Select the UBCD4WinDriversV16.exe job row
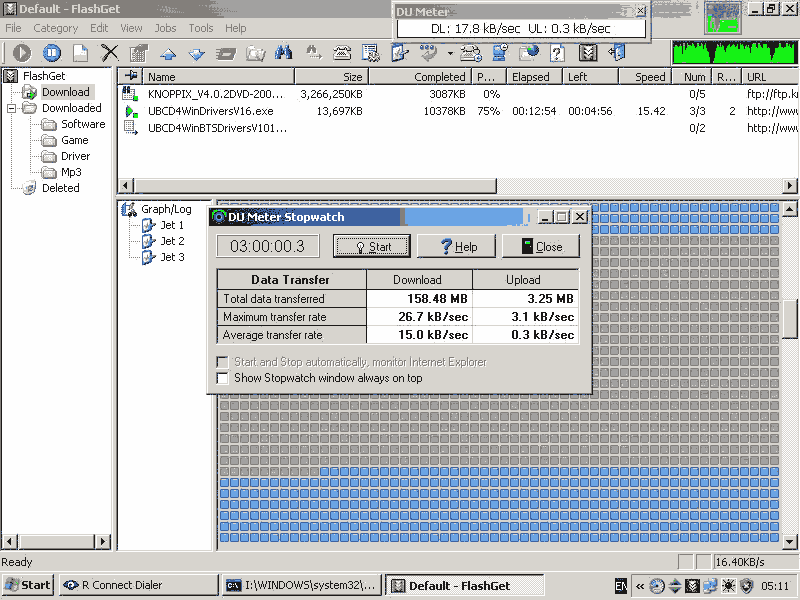This screenshot has height=600, width=800. 458,111
